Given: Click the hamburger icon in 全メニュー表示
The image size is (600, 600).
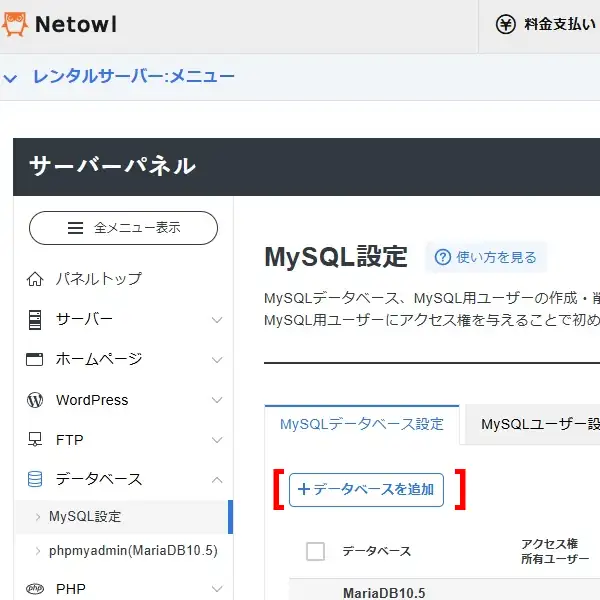Looking at the screenshot, I should pyautogui.click(x=75, y=228).
